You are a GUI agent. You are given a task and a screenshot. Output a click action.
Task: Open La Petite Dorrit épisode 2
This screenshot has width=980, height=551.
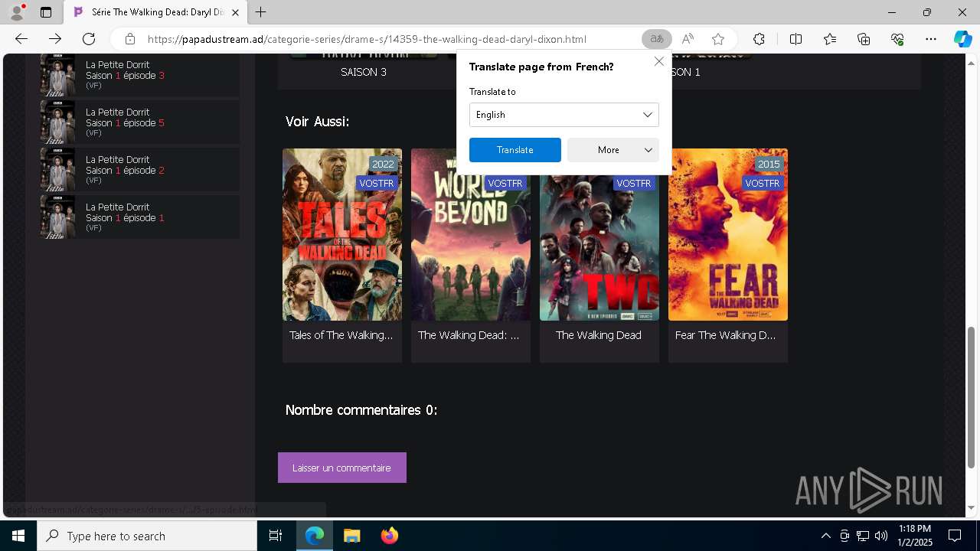pyautogui.click(x=140, y=170)
